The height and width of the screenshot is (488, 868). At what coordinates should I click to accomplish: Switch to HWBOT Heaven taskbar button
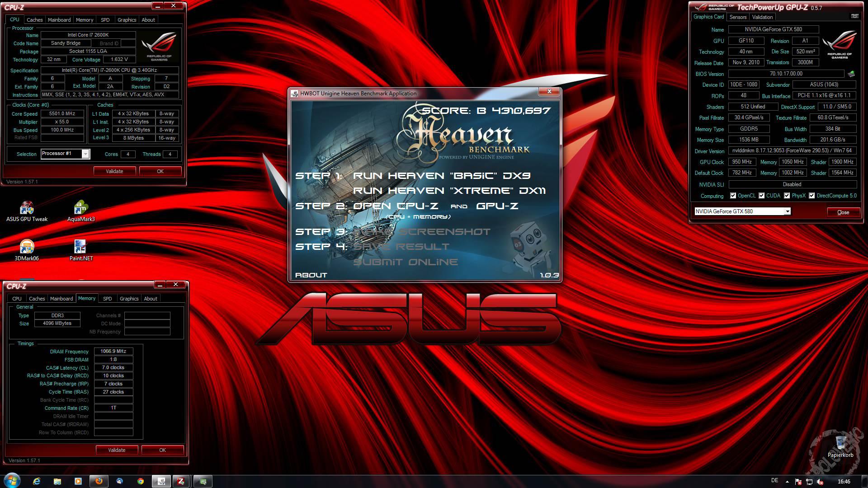pos(161,481)
